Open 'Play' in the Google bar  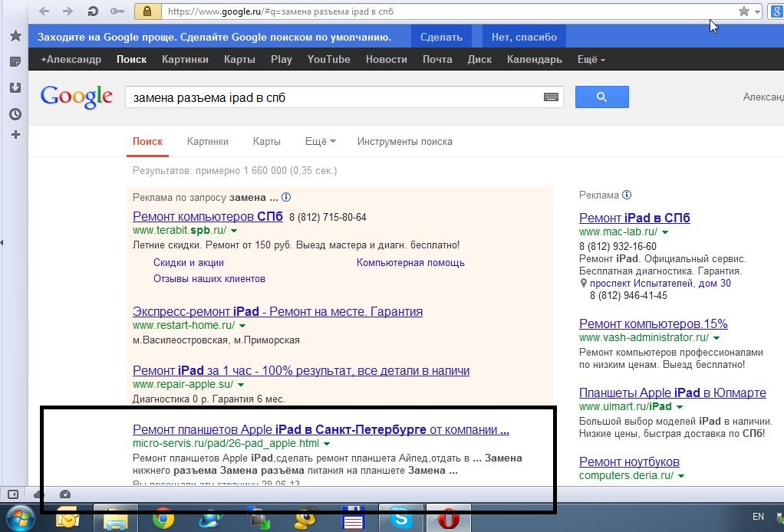tap(282, 60)
